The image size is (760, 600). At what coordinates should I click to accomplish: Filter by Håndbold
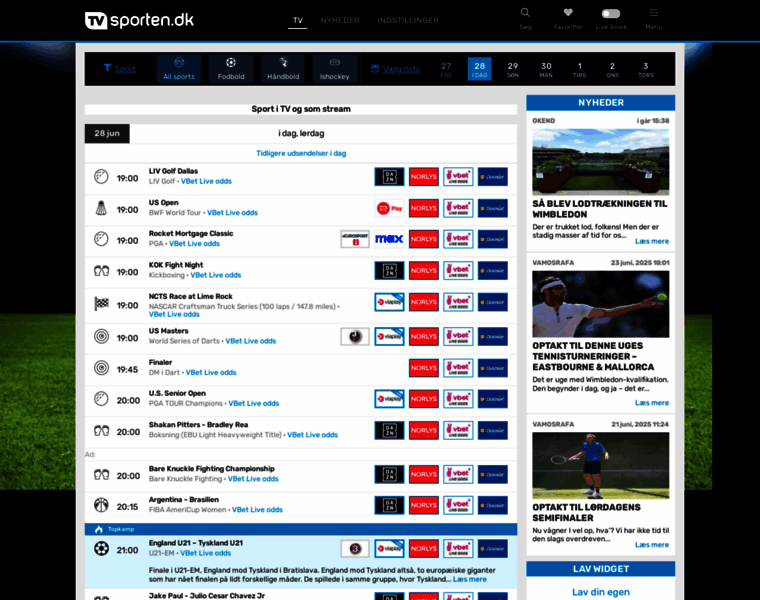[283, 69]
